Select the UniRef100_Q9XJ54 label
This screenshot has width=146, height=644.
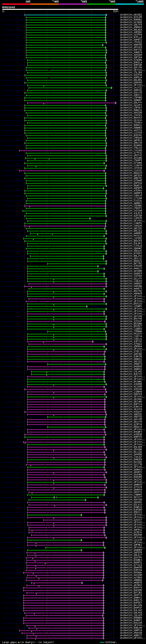pyautogui.click(x=131, y=67)
